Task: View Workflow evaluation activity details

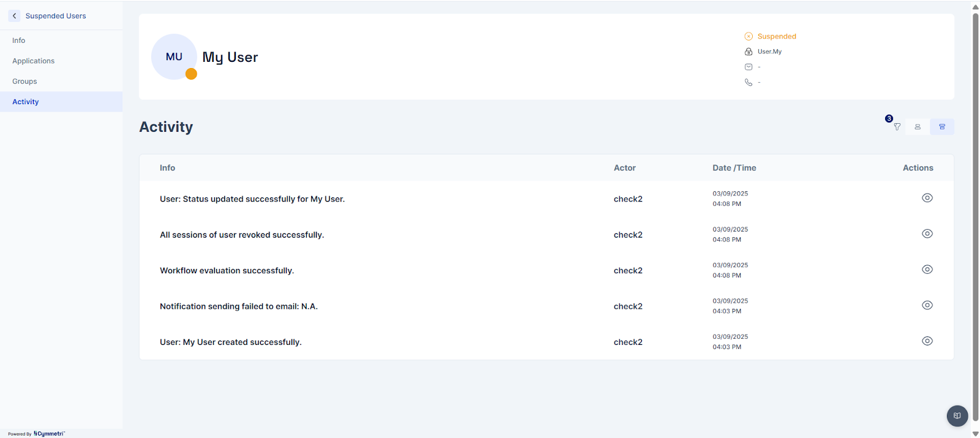Action: (927, 270)
